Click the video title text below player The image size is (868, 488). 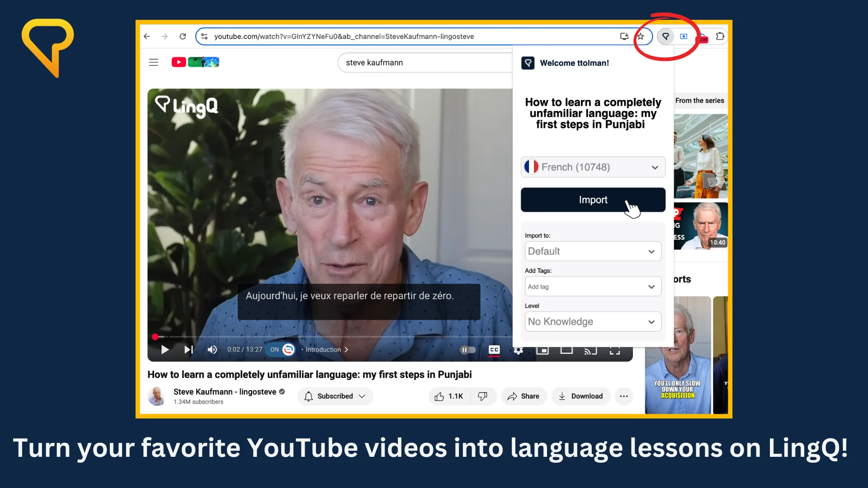(x=310, y=375)
